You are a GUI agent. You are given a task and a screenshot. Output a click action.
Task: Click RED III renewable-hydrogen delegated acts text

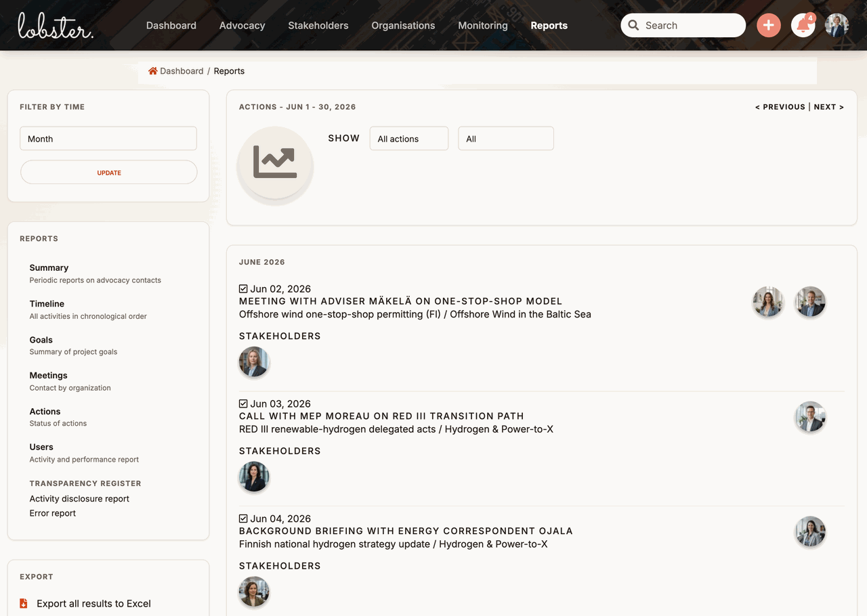pyautogui.click(x=337, y=429)
